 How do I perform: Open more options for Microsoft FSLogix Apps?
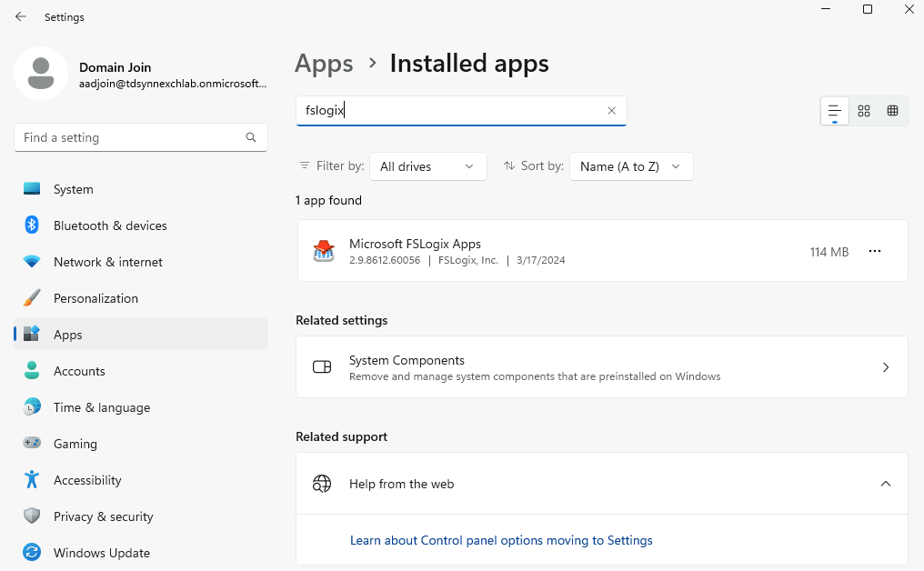pyautogui.click(x=875, y=251)
